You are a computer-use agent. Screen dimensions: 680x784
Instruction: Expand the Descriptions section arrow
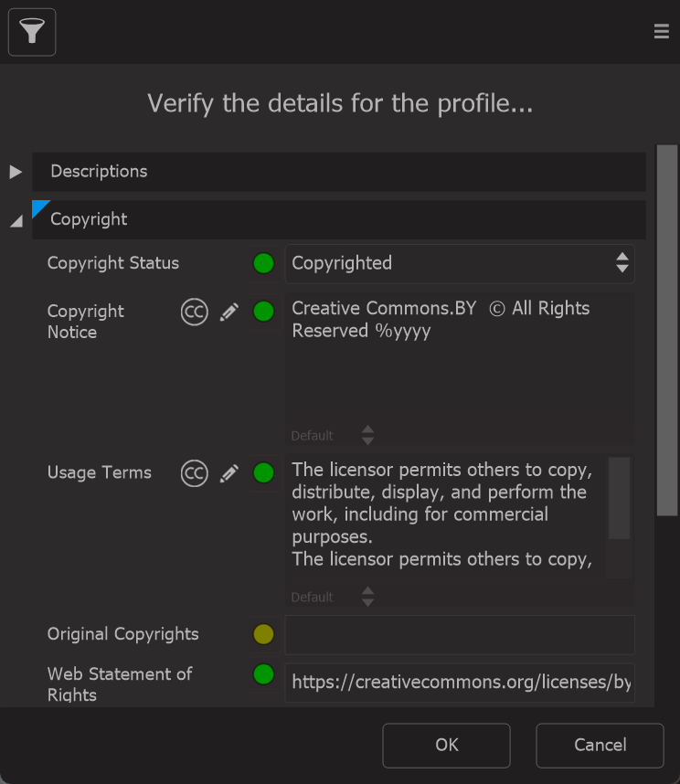point(16,172)
